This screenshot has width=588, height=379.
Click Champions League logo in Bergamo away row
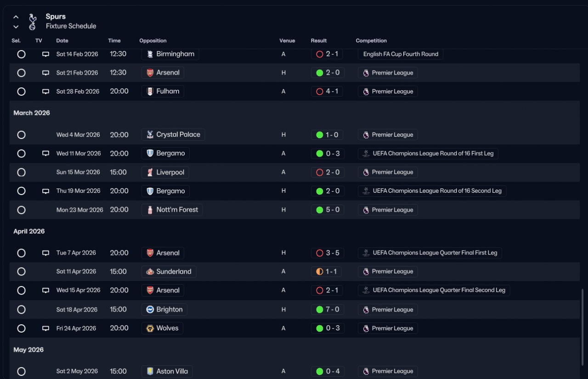pos(366,154)
